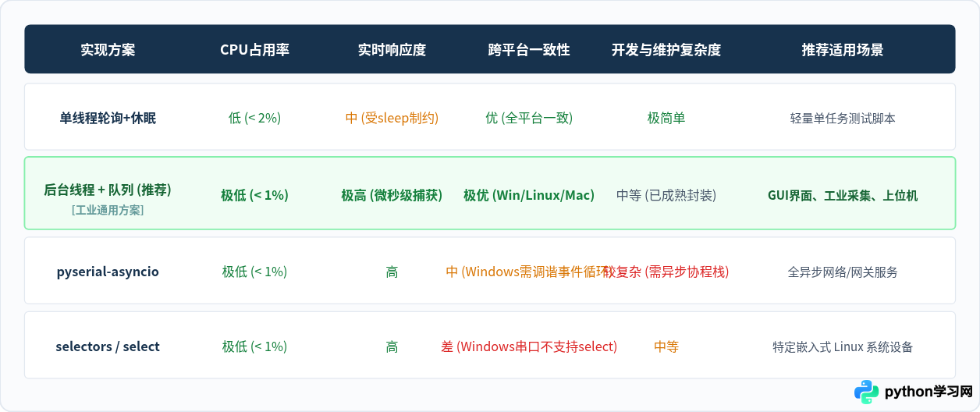Select '极低 (< 1%)' in the selectors row
980x412 pixels.
[x=254, y=346]
